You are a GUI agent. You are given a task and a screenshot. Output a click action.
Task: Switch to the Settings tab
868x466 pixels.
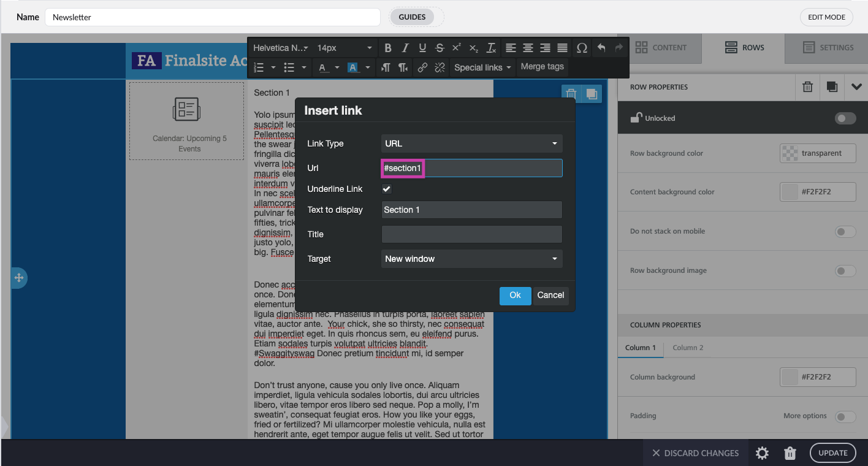(x=828, y=48)
